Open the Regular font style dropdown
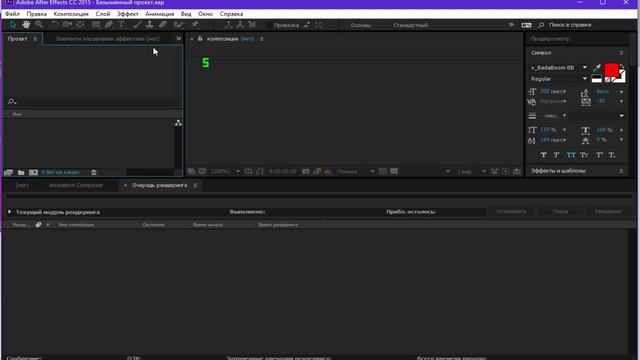640x360 pixels. pyautogui.click(x=585, y=79)
